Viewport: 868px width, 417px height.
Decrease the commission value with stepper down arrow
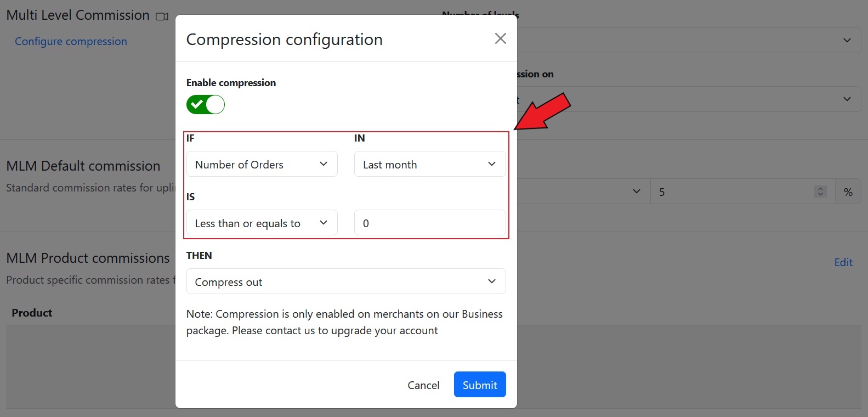[x=820, y=195]
